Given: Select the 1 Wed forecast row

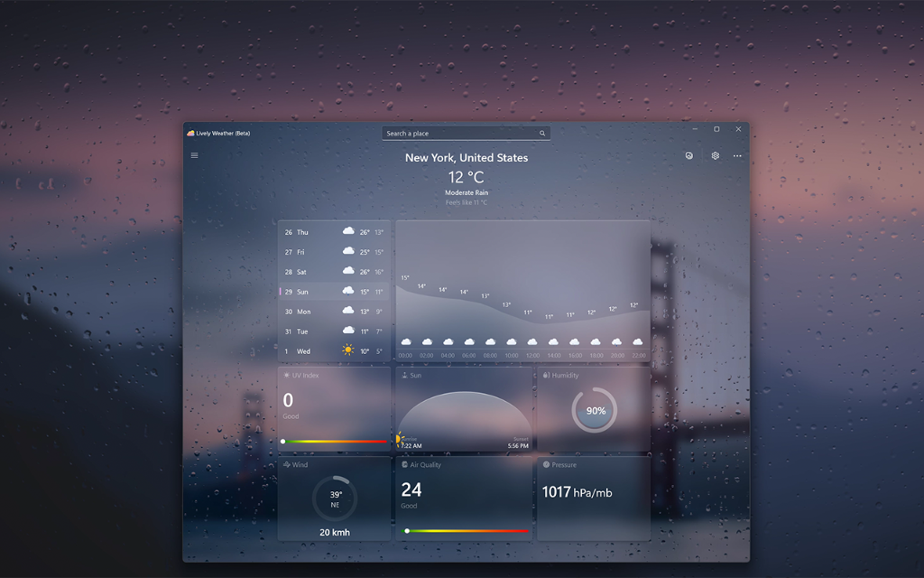Looking at the screenshot, I should (334, 351).
